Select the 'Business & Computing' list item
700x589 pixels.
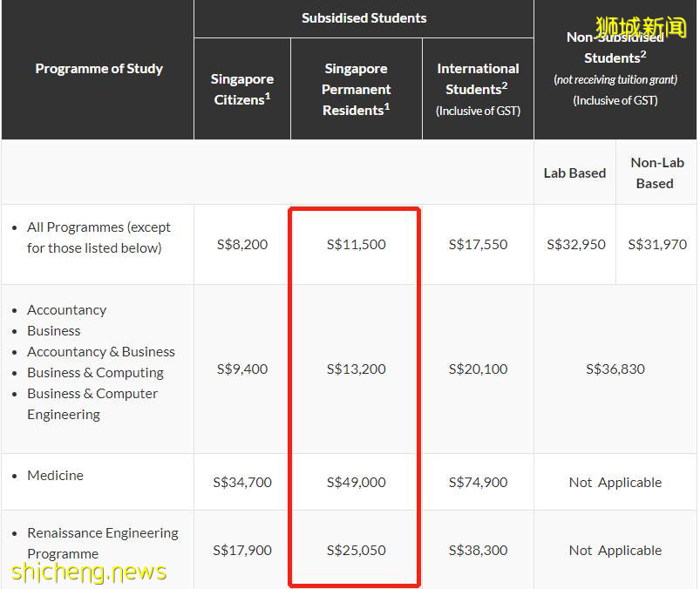point(95,373)
